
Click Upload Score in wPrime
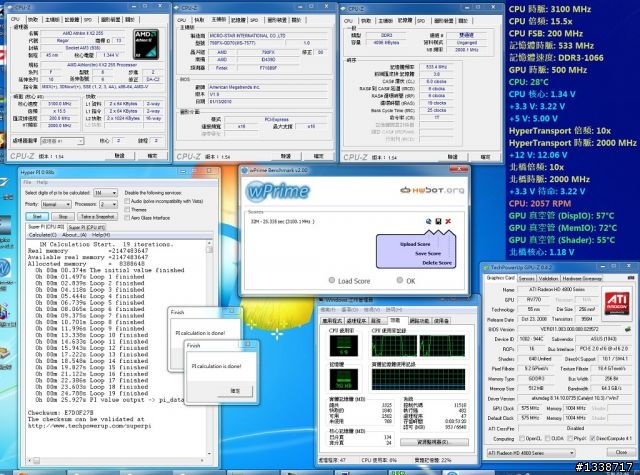tap(415, 244)
